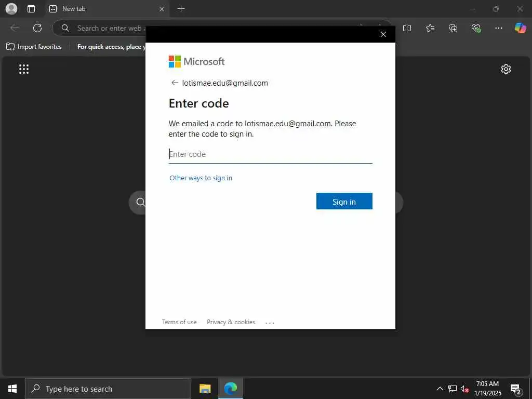Image resolution: width=532 pixels, height=399 pixels.
Task: Open a new tab with the plus button
Action: pyautogui.click(x=181, y=9)
